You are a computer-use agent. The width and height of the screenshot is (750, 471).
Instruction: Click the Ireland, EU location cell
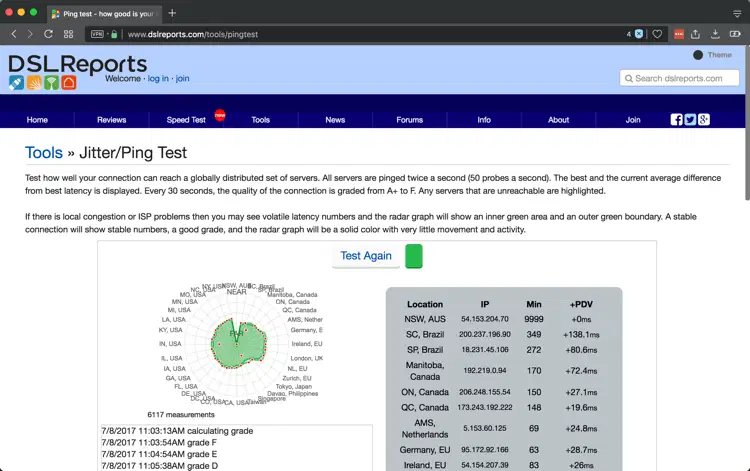point(425,465)
